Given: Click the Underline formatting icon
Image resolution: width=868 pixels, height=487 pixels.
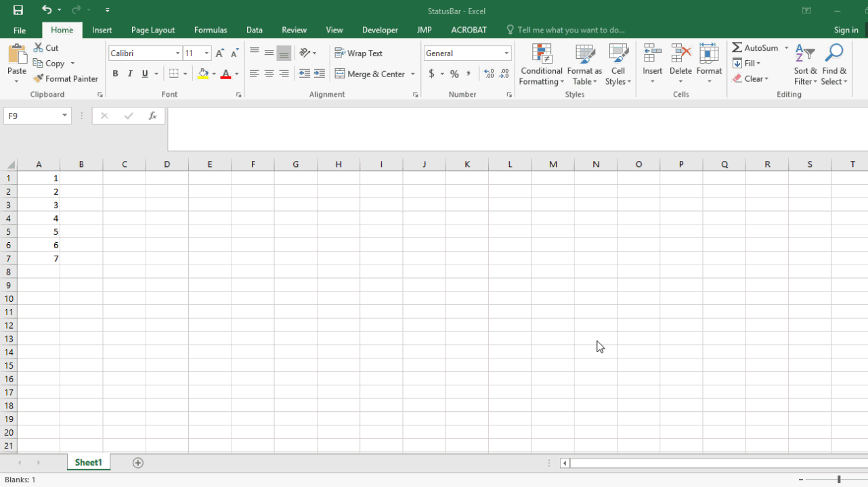Looking at the screenshot, I should tap(144, 74).
